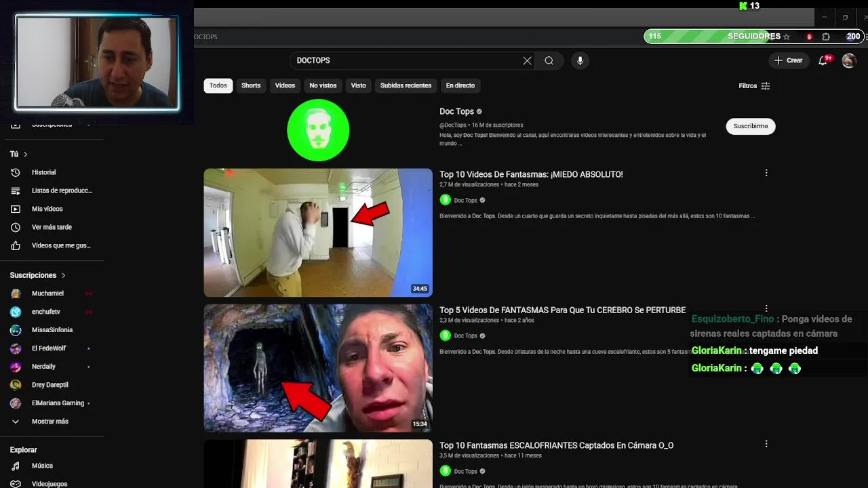Open Vídeos que me gustan
Viewport: 868px width, 488px height.
pyautogui.click(x=52, y=245)
